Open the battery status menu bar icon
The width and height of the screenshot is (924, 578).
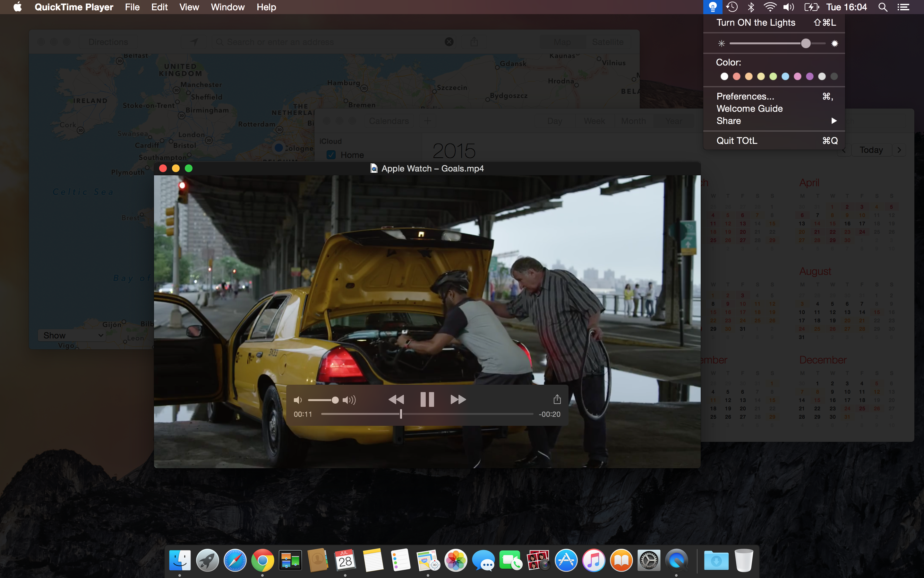click(811, 7)
